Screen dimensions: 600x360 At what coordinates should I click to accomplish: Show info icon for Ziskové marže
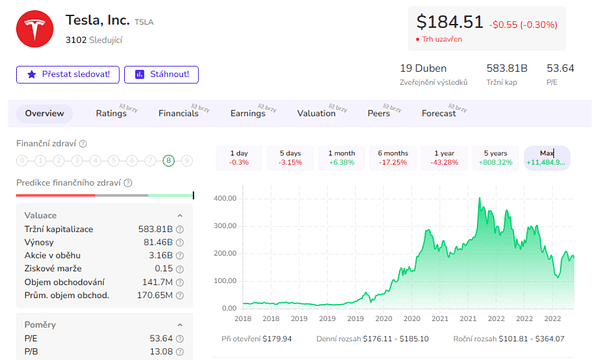[180, 269]
